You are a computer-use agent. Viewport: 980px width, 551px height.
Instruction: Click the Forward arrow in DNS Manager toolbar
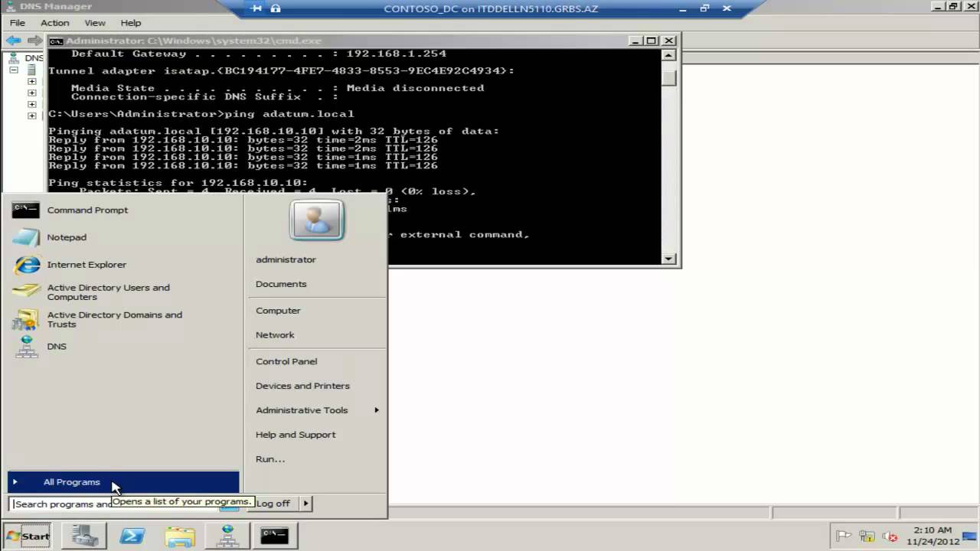pyautogui.click(x=34, y=41)
